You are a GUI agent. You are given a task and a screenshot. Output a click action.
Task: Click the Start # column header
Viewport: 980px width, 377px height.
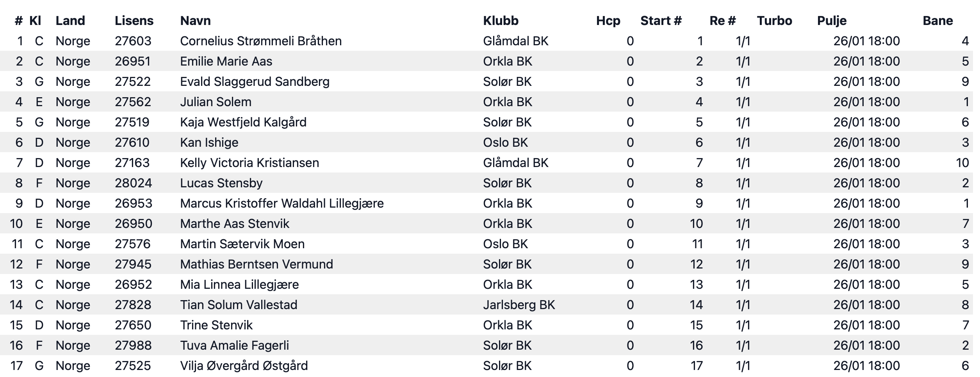coord(661,21)
